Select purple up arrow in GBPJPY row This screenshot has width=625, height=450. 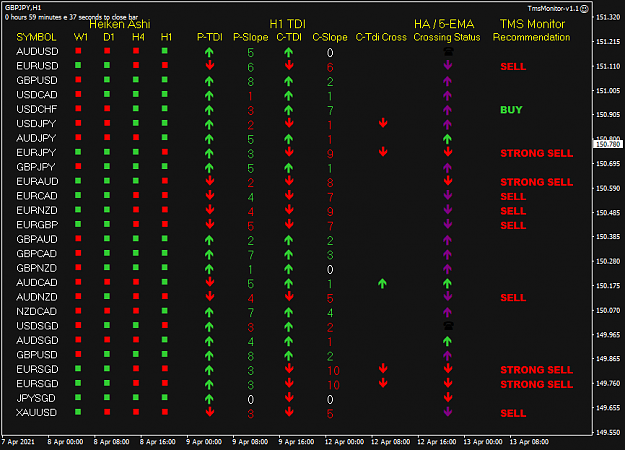tap(448, 167)
